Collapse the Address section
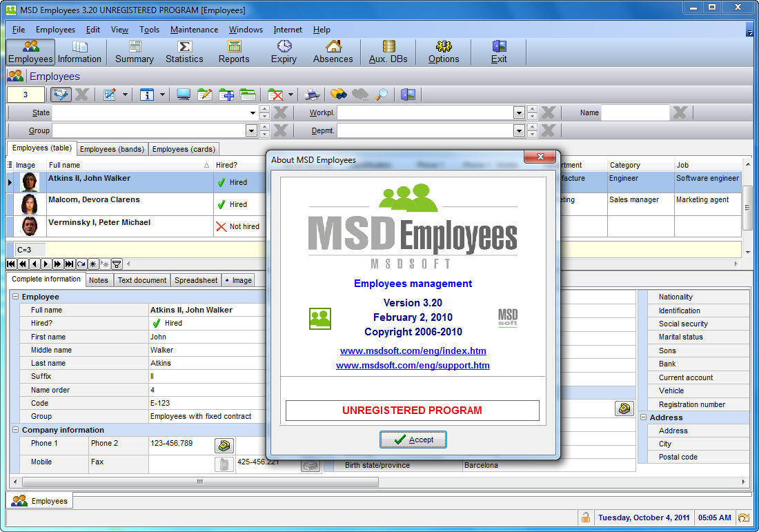The width and height of the screenshot is (759, 532). (643, 417)
